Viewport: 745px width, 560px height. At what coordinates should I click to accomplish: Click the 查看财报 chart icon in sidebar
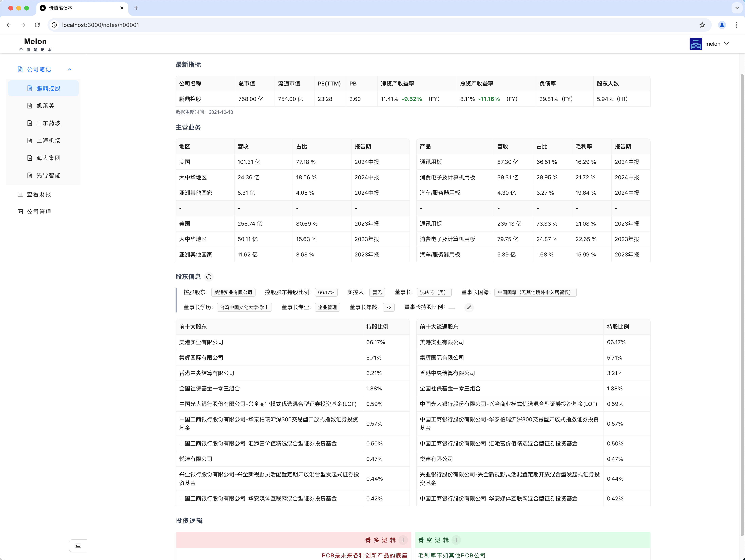(x=20, y=194)
